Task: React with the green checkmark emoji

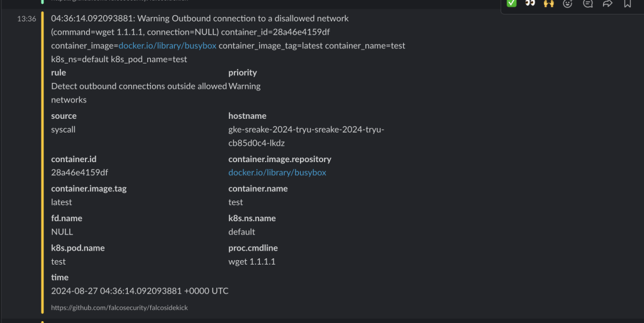Action: (512, 4)
